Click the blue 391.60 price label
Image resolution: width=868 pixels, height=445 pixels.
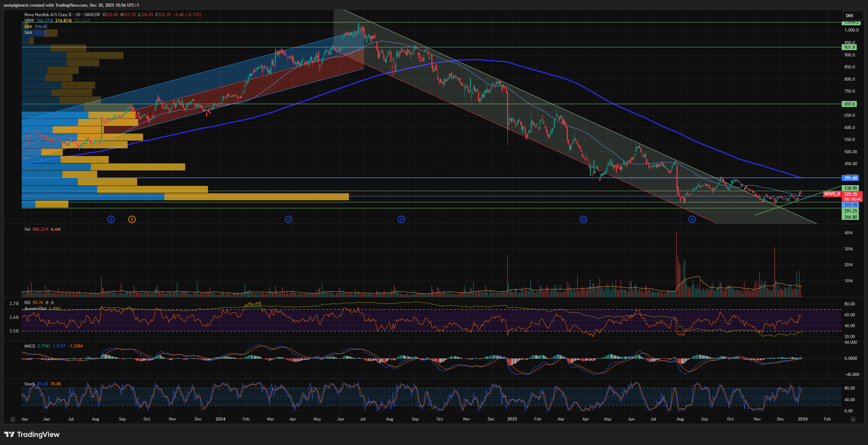click(x=850, y=178)
